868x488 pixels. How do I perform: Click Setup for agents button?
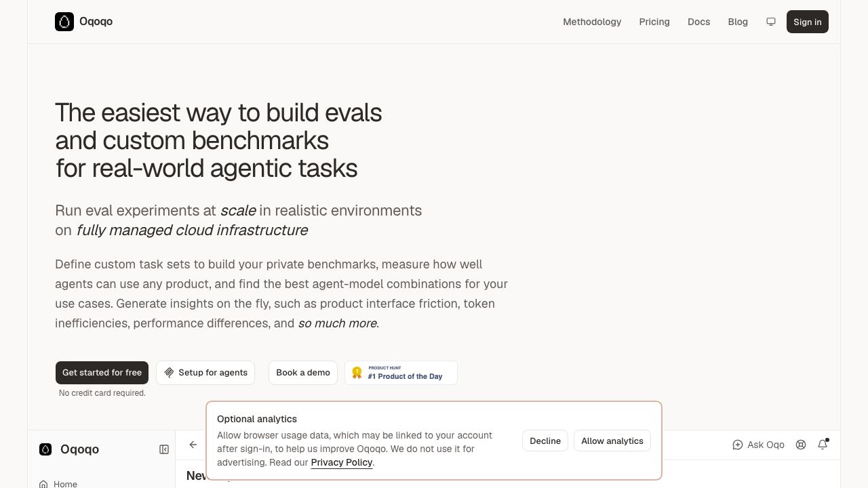pyautogui.click(x=205, y=373)
